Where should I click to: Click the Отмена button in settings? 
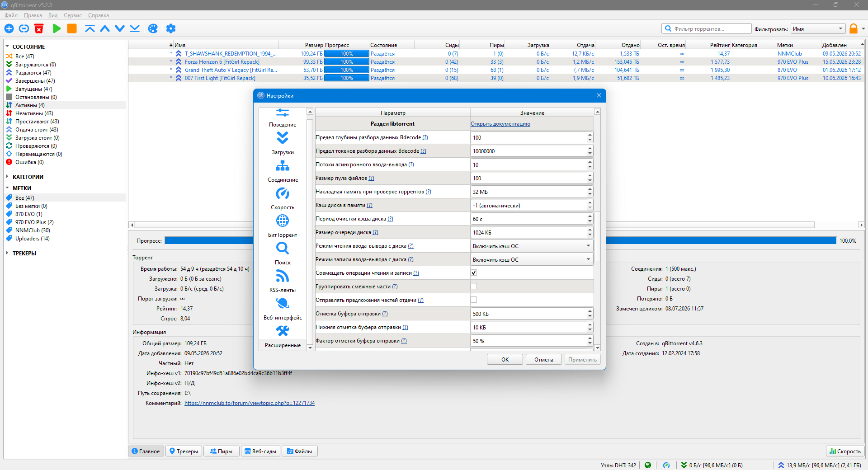[544, 360]
